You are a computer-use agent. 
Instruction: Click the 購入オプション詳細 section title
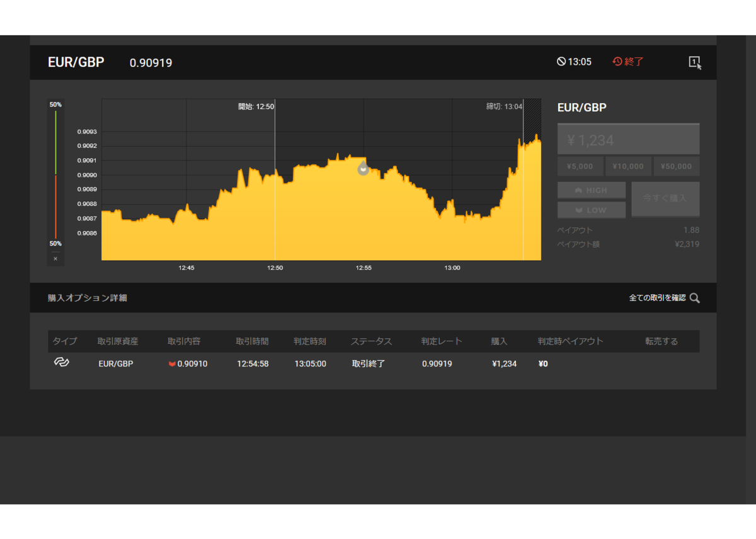88,298
